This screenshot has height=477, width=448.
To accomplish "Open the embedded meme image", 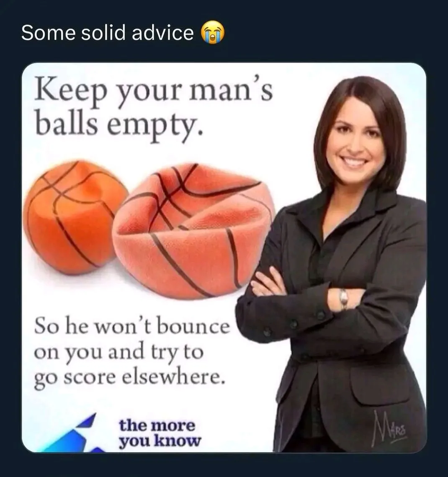I will coord(224,258).
